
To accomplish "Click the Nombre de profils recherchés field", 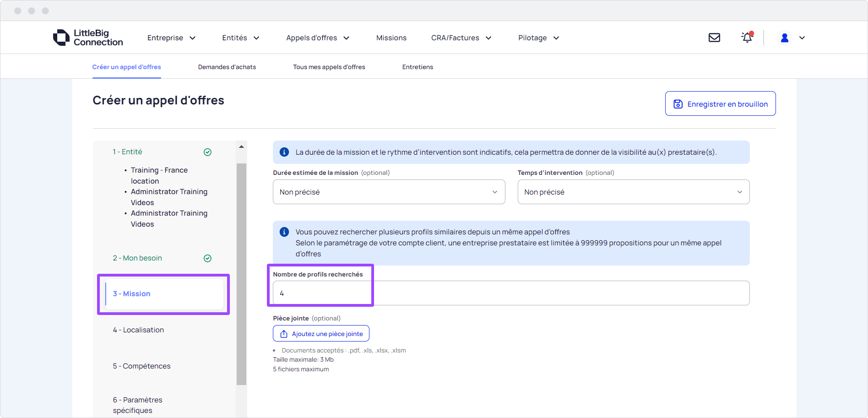I will (511, 293).
